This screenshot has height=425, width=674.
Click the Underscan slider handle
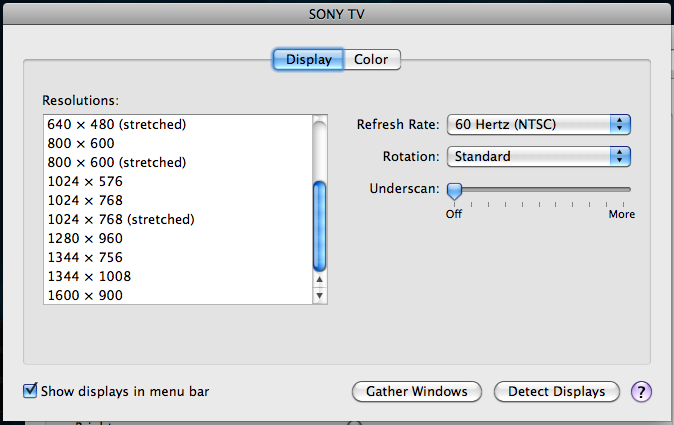point(454,189)
